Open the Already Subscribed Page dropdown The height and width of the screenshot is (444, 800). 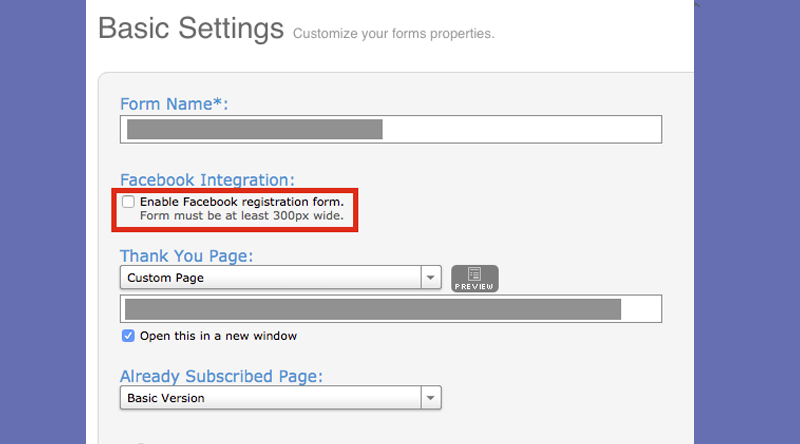(x=281, y=398)
